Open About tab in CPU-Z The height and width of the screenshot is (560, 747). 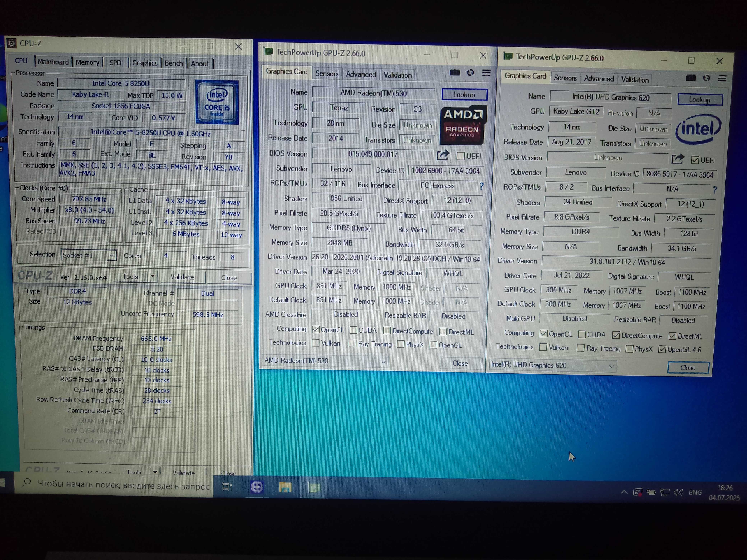point(200,64)
